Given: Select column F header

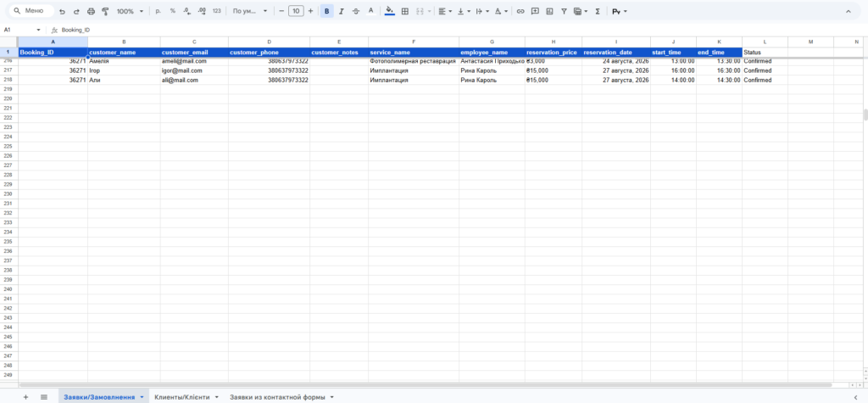Looking at the screenshot, I should click(x=414, y=42).
